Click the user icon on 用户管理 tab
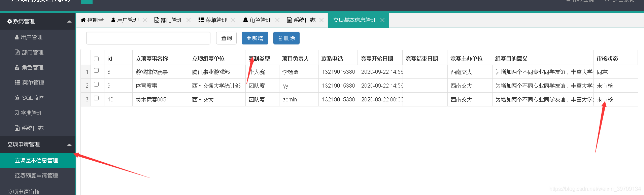 pyautogui.click(x=113, y=20)
